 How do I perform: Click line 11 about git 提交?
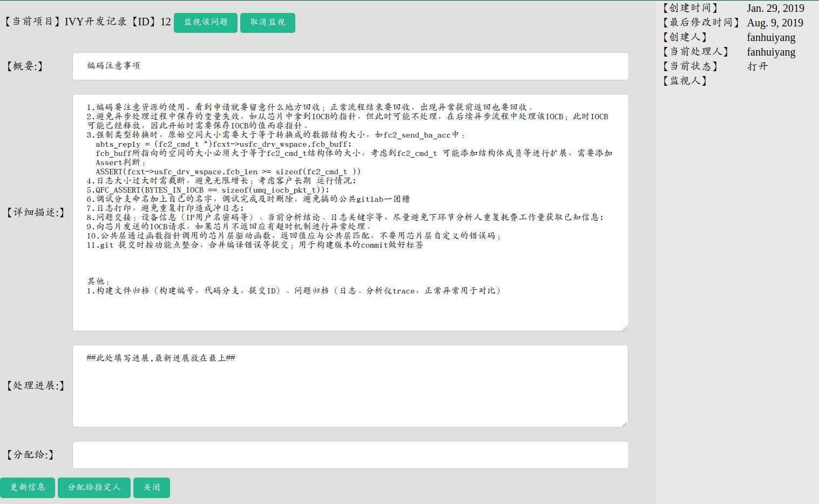[255, 245]
